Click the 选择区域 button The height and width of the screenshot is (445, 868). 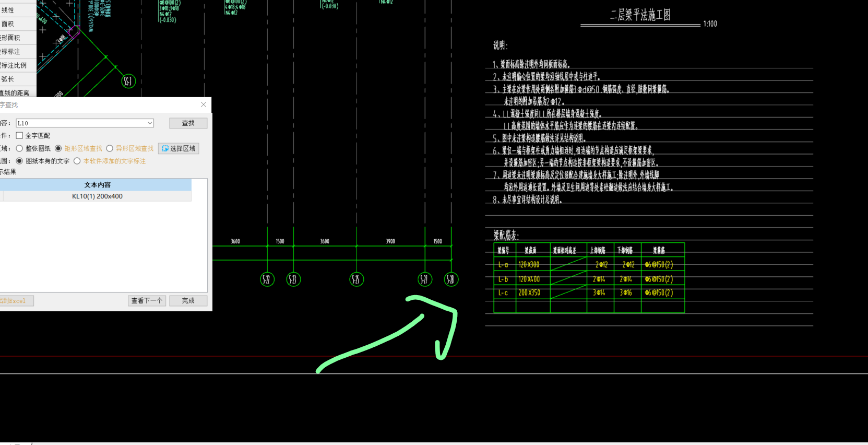click(x=179, y=148)
